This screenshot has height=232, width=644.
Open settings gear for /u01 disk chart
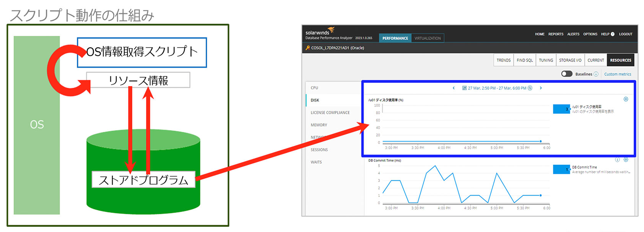click(x=626, y=99)
